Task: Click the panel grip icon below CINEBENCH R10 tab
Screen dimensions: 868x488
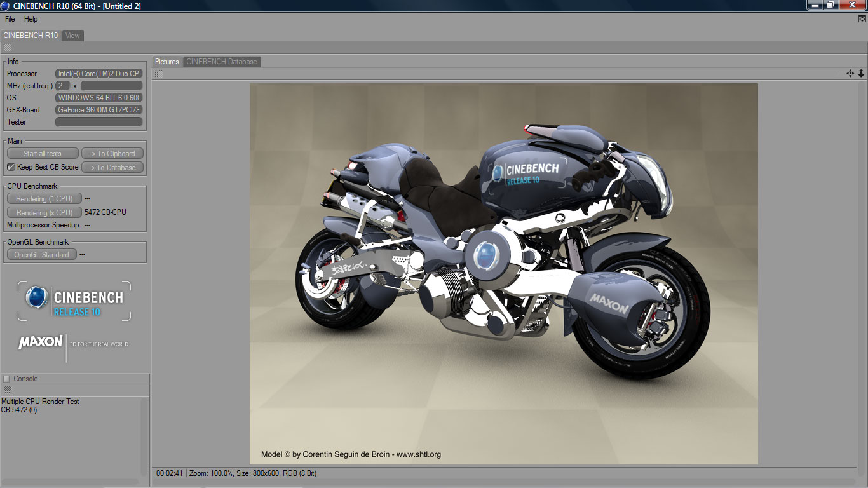Action: [x=7, y=48]
